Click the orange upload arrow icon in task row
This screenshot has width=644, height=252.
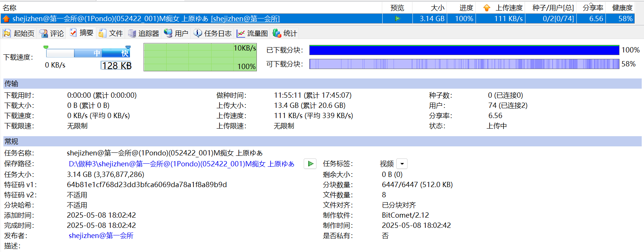(6, 18)
